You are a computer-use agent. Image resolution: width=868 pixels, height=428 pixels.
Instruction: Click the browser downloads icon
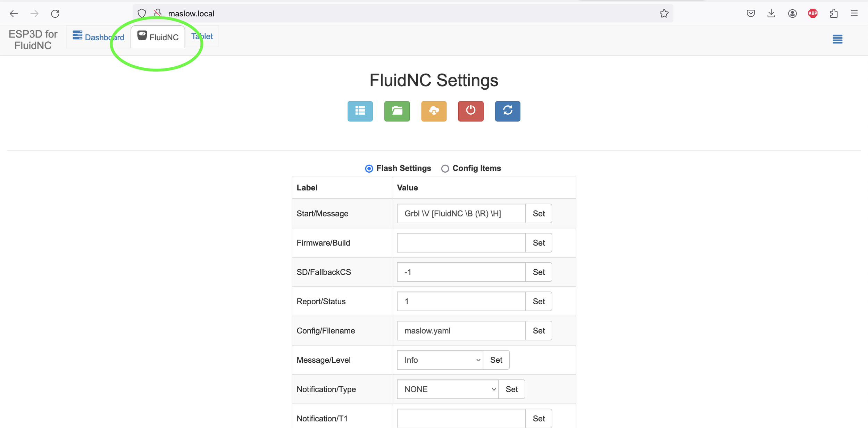(771, 13)
